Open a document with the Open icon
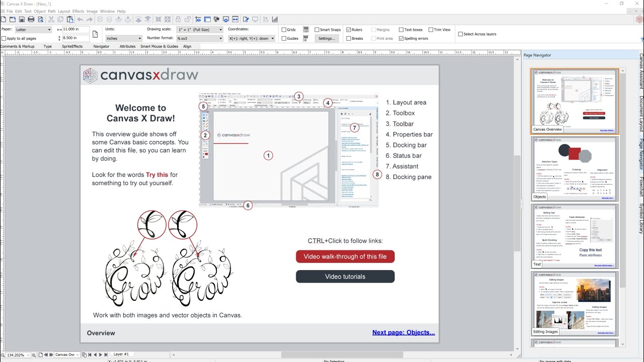Image resolution: width=644 pixels, height=362 pixels. click(13, 19)
